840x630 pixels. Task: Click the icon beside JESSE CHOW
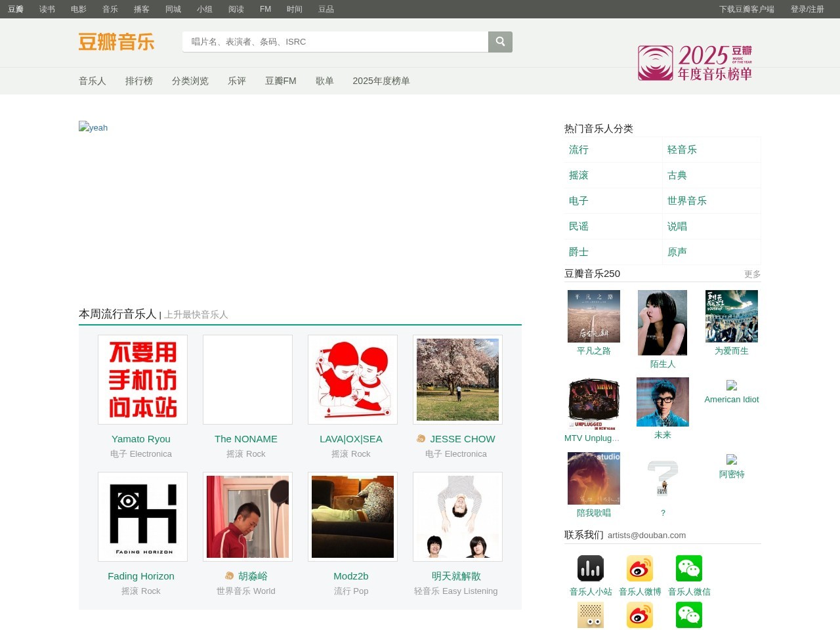coord(421,438)
